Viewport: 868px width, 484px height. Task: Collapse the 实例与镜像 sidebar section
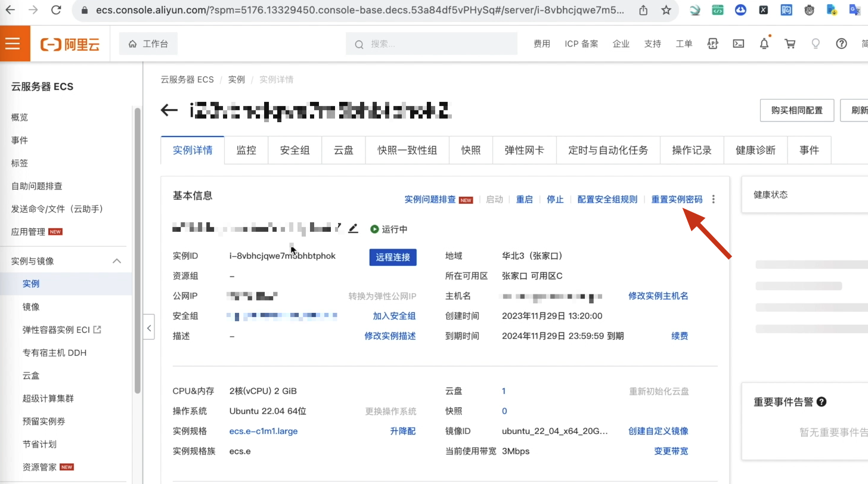117,260
